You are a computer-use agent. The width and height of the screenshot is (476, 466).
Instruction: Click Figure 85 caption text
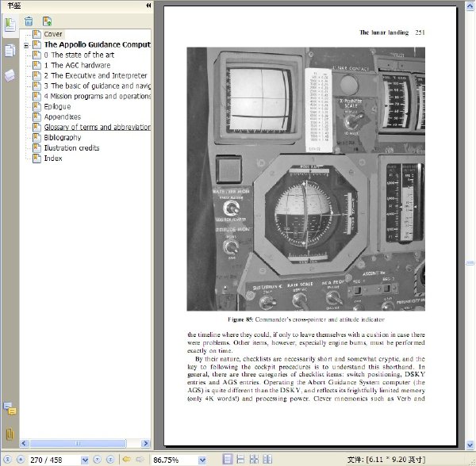[306, 319]
